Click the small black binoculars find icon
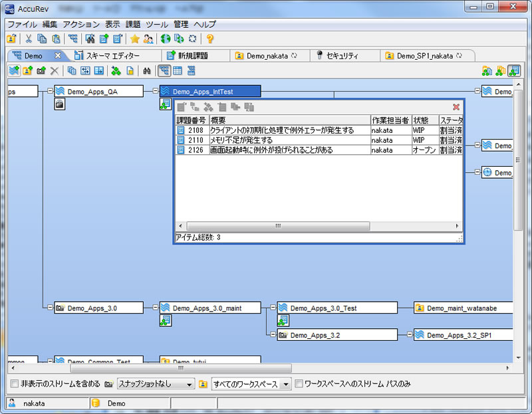Viewport: 532px width, 414px height. [146, 70]
